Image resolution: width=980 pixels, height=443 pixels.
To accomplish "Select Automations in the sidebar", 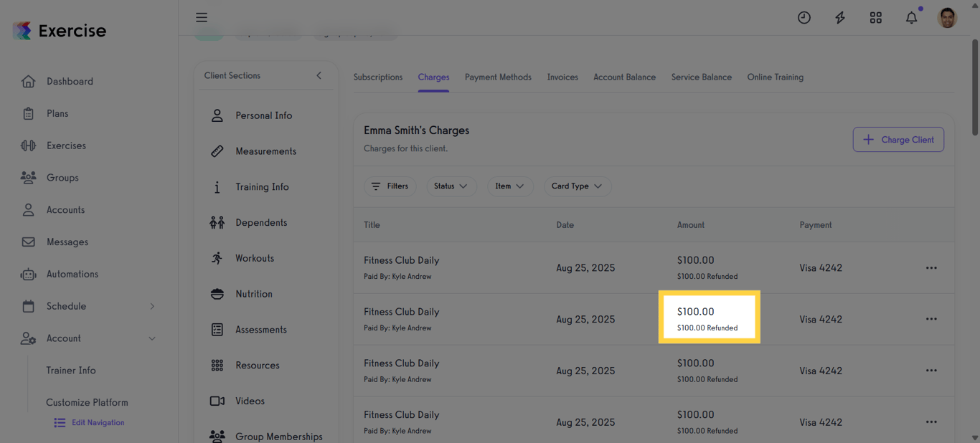I will [x=75, y=274].
